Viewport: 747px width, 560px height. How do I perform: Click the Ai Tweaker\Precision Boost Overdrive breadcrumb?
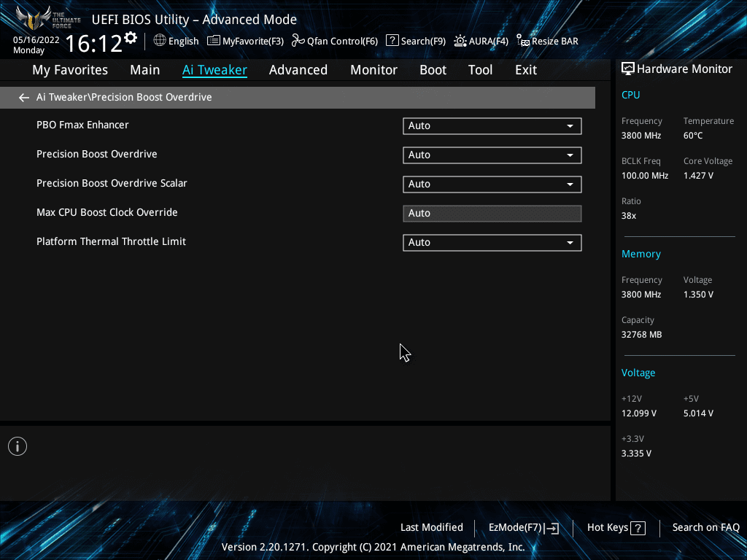124,97
